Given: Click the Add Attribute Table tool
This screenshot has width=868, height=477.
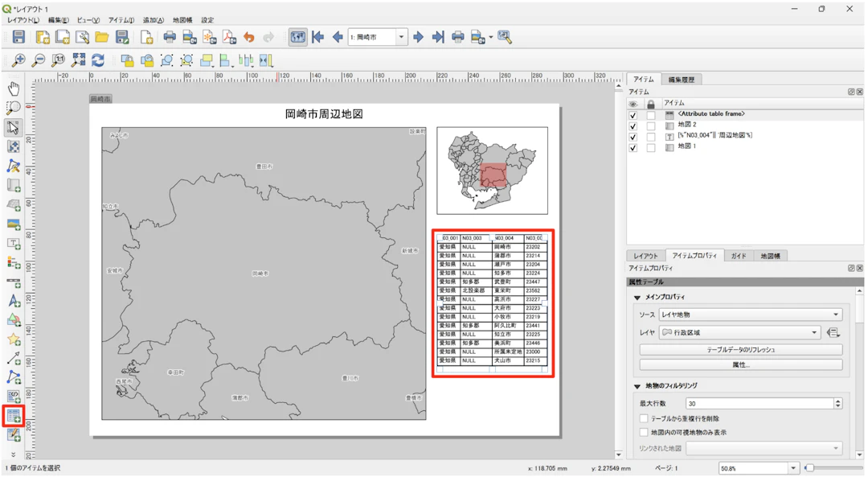Looking at the screenshot, I should pyautogui.click(x=14, y=415).
